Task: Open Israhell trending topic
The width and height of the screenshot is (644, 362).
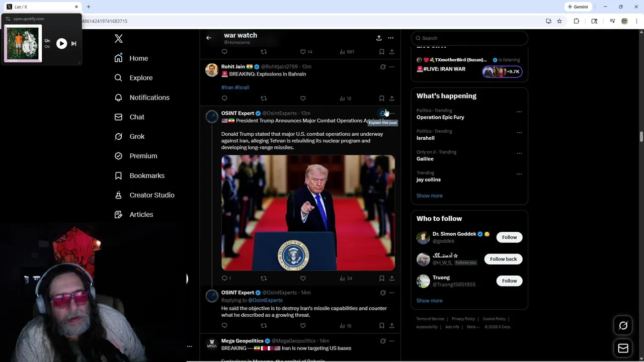Action: 426,138
